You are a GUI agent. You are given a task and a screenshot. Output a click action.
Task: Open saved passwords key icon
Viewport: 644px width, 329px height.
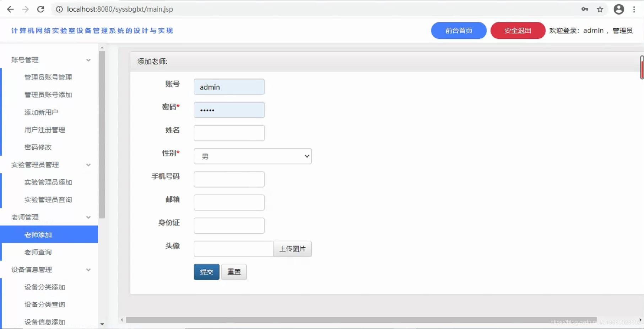pyautogui.click(x=585, y=9)
